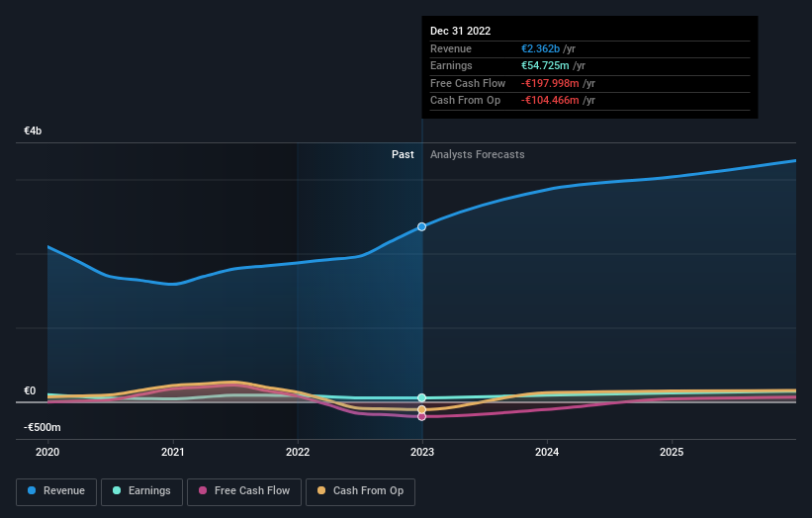Click the -€500m y-axis label
Screen dimensions: 812x518
pos(42,427)
